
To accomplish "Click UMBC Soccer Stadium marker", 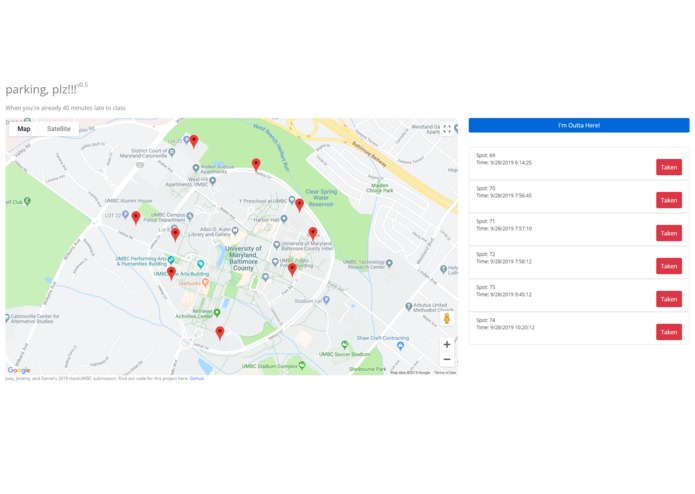I will click(x=344, y=344).
